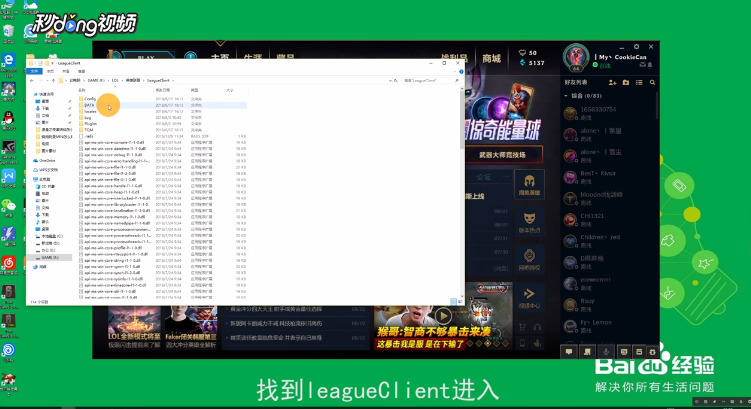Select OneDrive in Explorer navigation pane
751x409 pixels.
[x=47, y=161]
